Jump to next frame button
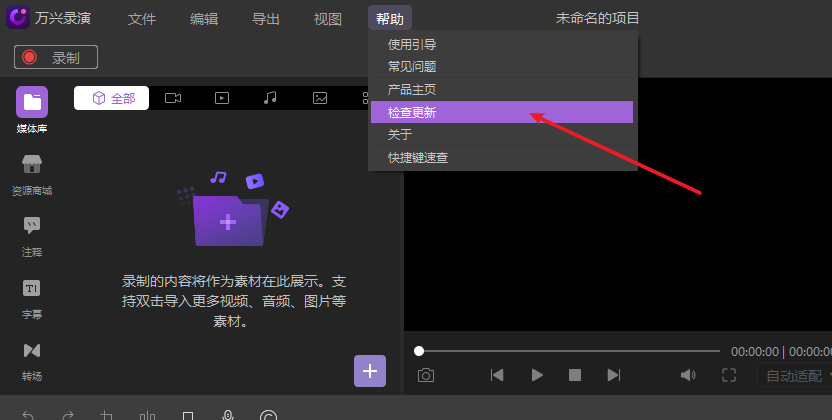Image resolution: width=832 pixels, height=420 pixels. click(614, 375)
